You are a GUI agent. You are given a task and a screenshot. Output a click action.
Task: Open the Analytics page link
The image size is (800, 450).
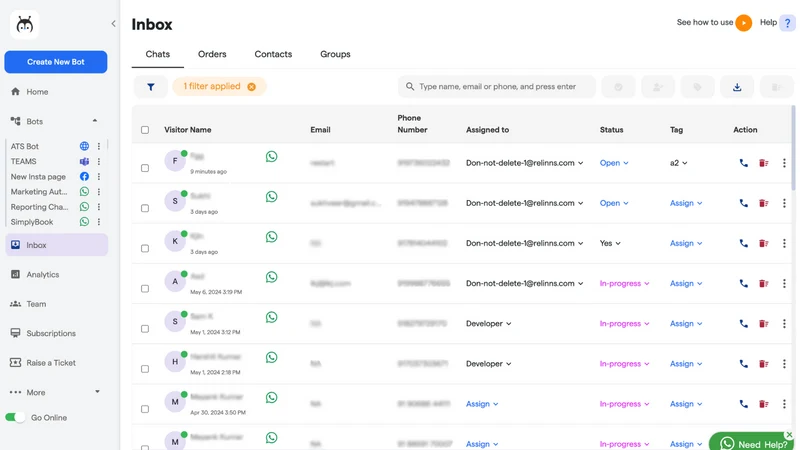tap(43, 274)
